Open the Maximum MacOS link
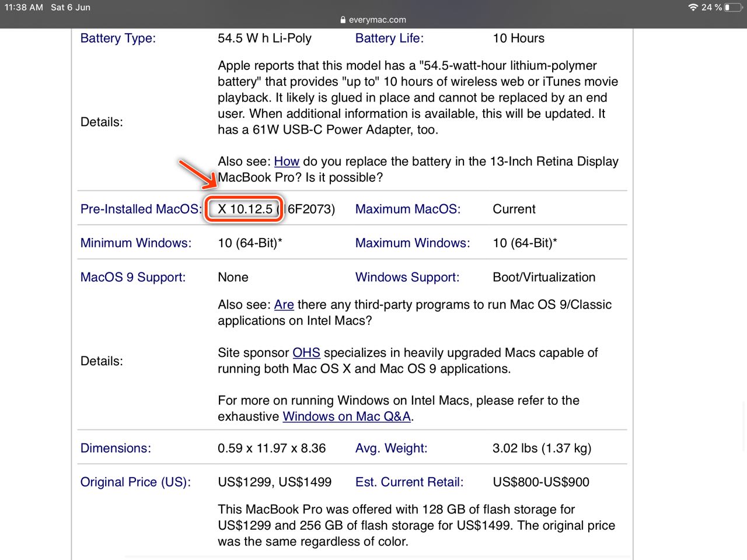 (408, 209)
